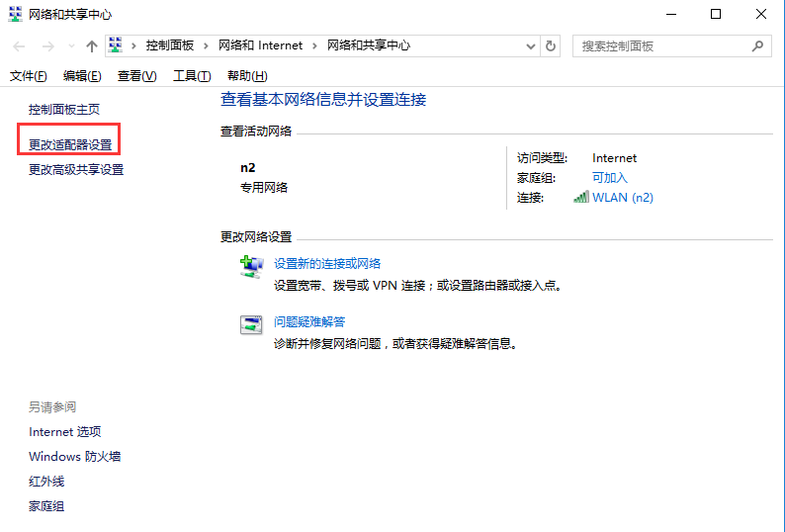Click the search magnifier icon
Image resolution: width=785 pixels, height=532 pixels.
[757, 45]
